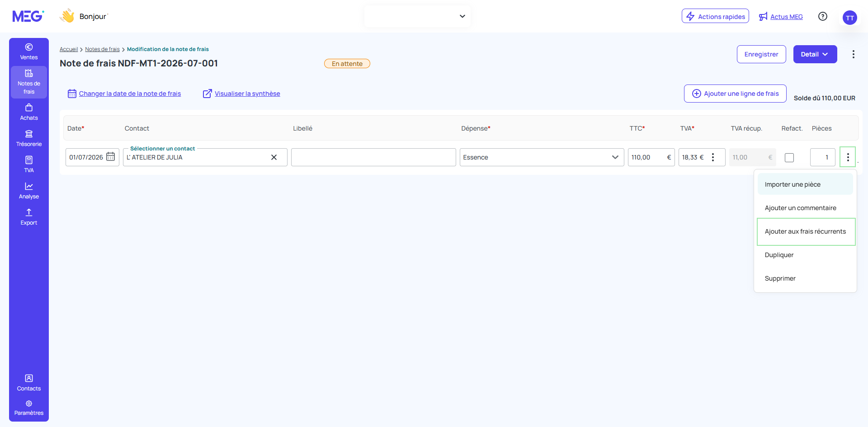Click the Contact column header
This screenshot has height=427, width=868.
(137, 128)
